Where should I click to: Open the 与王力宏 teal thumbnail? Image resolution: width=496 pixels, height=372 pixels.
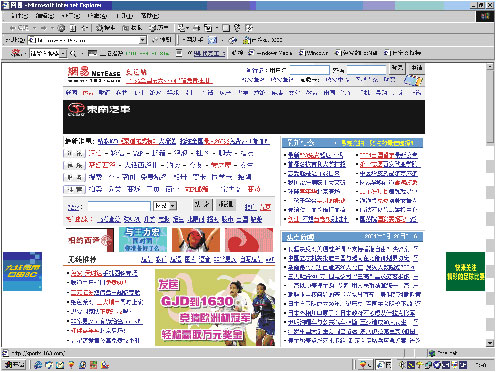point(143,240)
